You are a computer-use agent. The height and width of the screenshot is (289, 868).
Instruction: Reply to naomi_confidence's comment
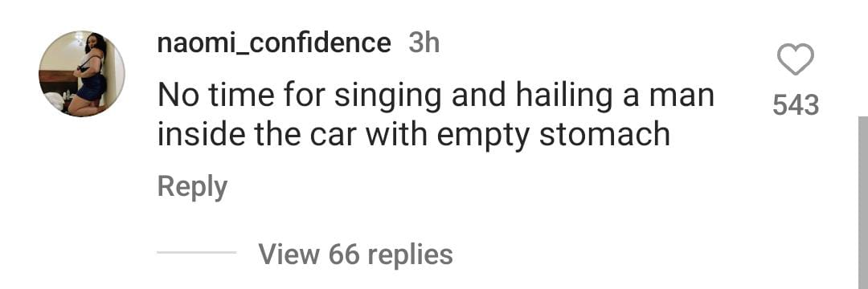point(192,187)
